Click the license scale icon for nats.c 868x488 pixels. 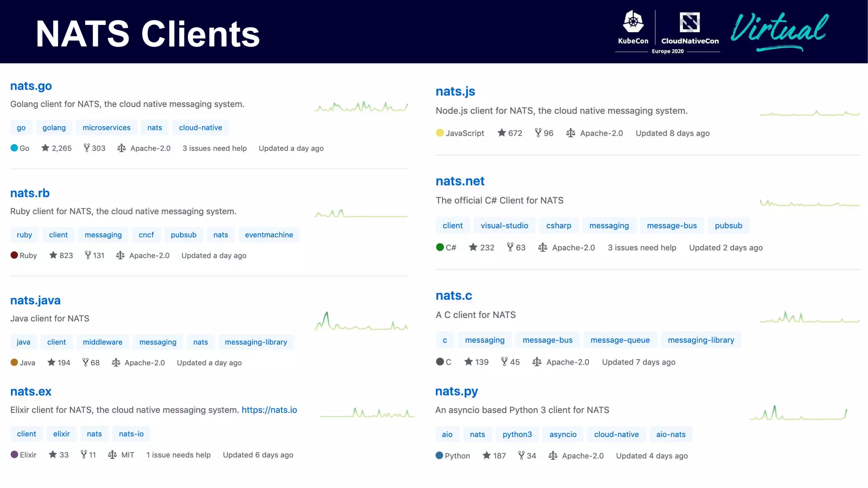537,362
